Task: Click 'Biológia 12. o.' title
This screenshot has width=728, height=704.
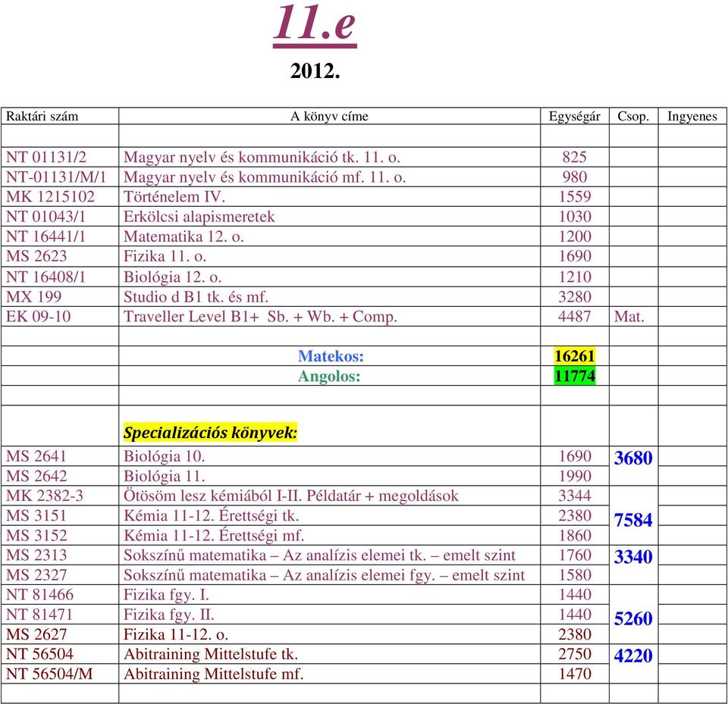Action: (172, 277)
